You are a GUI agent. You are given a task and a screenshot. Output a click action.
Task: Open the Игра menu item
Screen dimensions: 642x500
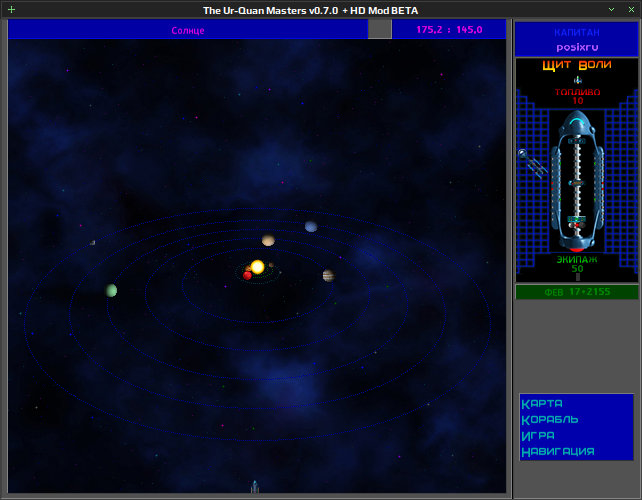coord(538,436)
